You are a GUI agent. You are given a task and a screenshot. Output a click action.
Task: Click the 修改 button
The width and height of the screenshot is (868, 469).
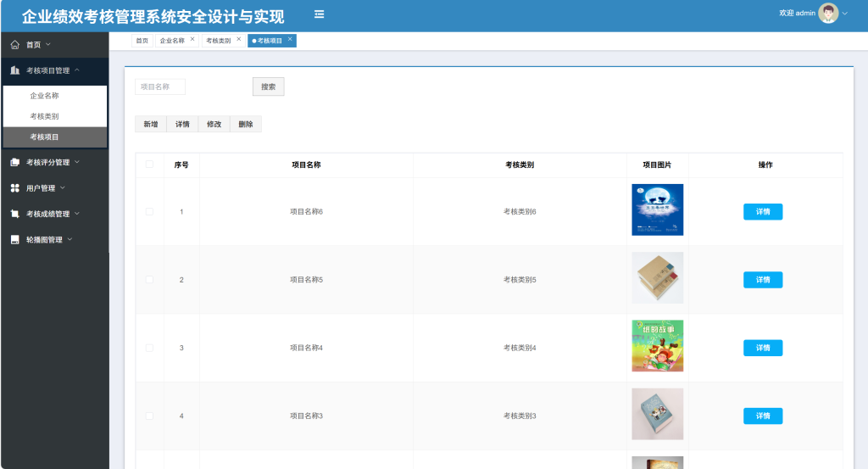[214, 124]
